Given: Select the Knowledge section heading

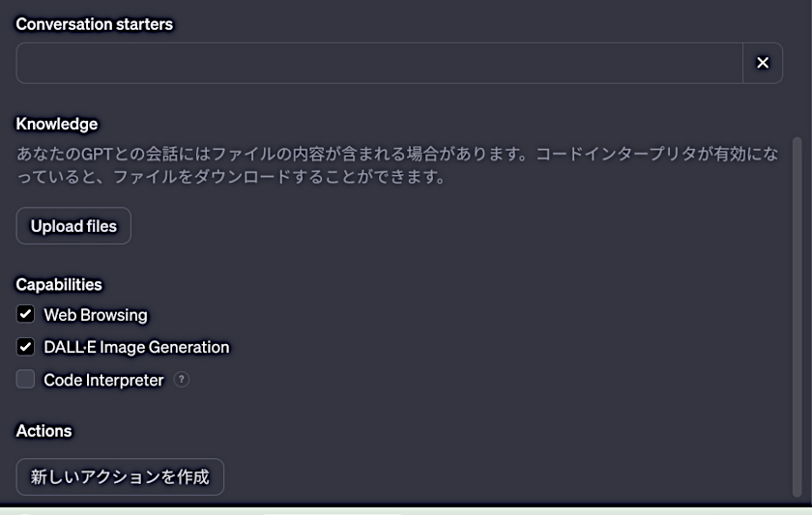Looking at the screenshot, I should tap(57, 124).
